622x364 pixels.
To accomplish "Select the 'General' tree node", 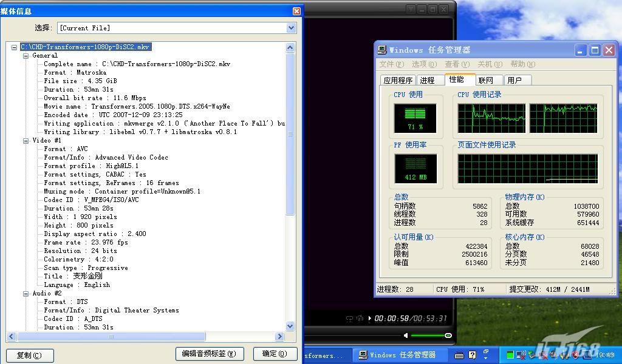I will [45, 56].
